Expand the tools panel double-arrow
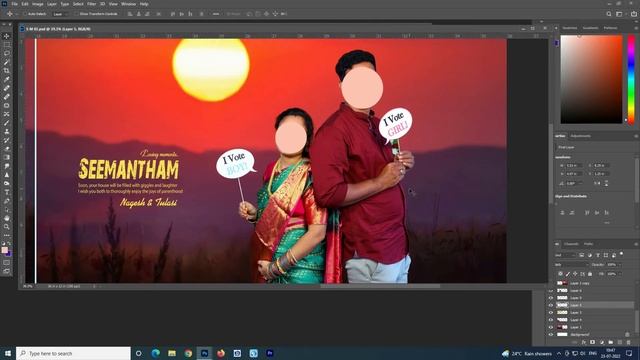 point(4,24)
